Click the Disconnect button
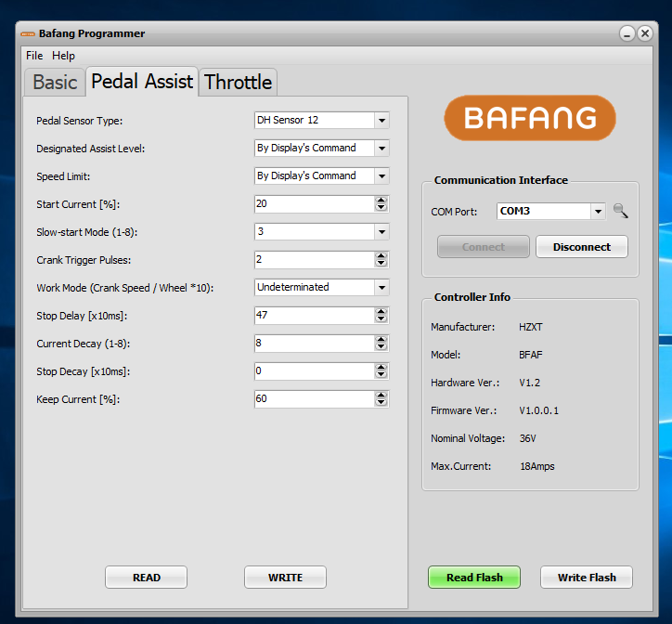Screen dimensions: 672x624 click(x=582, y=247)
